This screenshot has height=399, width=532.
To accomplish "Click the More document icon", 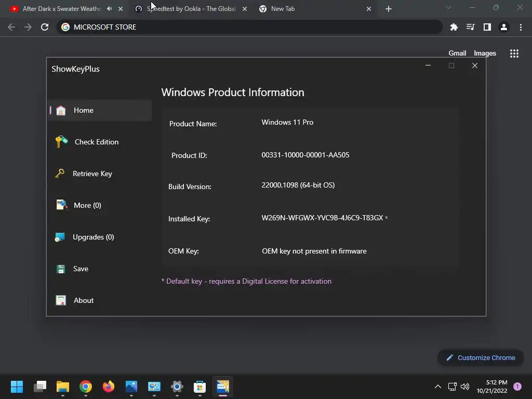I will pyautogui.click(x=62, y=205).
